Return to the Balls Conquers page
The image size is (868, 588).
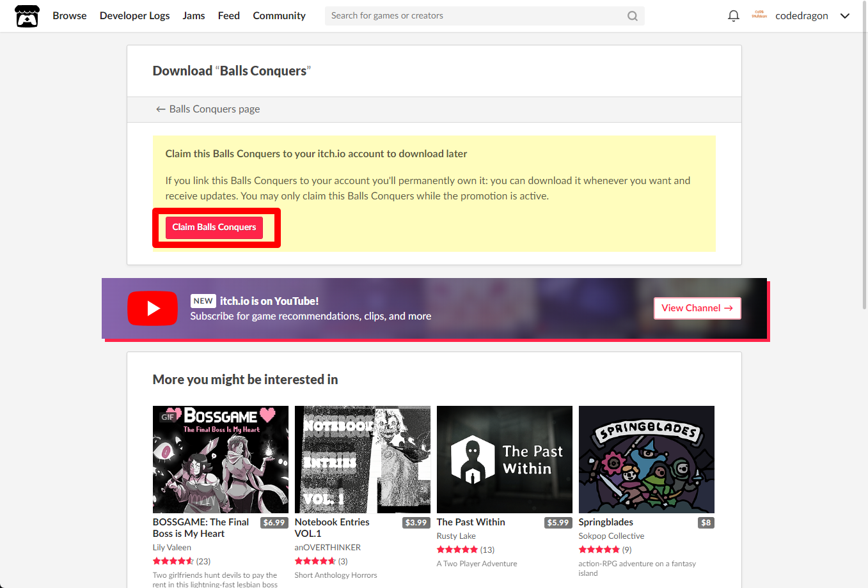[208, 109]
